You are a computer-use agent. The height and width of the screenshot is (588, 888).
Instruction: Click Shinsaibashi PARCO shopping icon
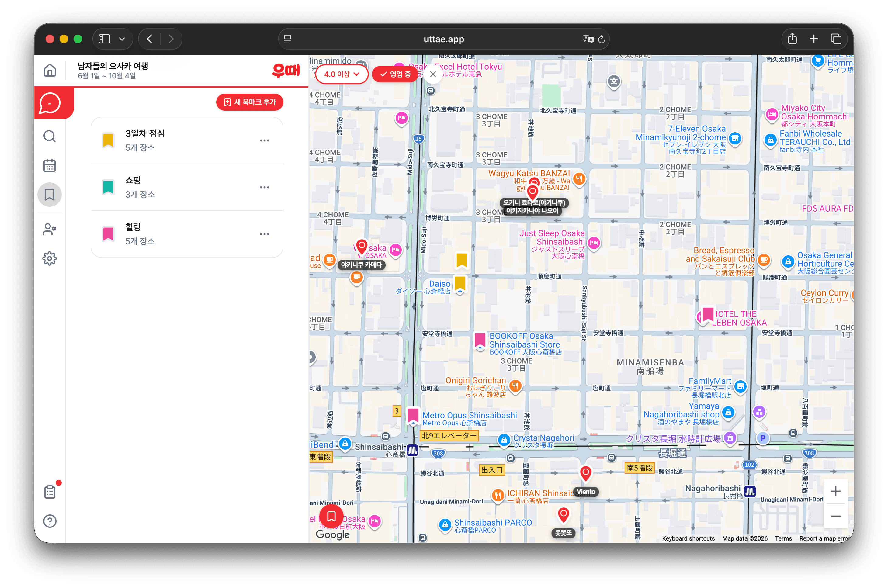click(445, 525)
